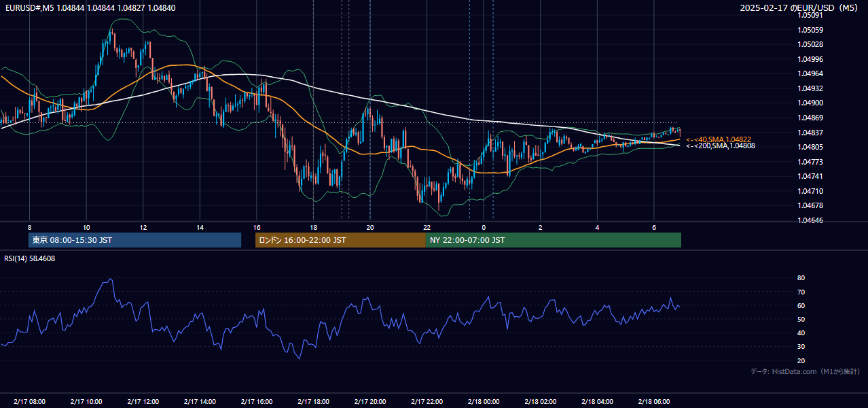Click hour tick 16 under price chart
This screenshot has width=868, height=408.
257,227
